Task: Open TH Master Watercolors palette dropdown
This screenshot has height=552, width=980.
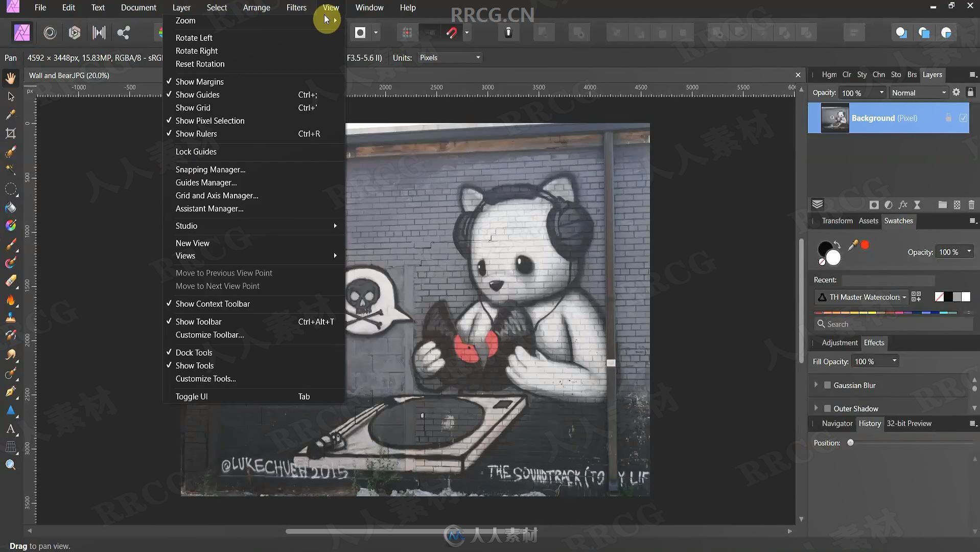Action: pyautogui.click(x=861, y=297)
